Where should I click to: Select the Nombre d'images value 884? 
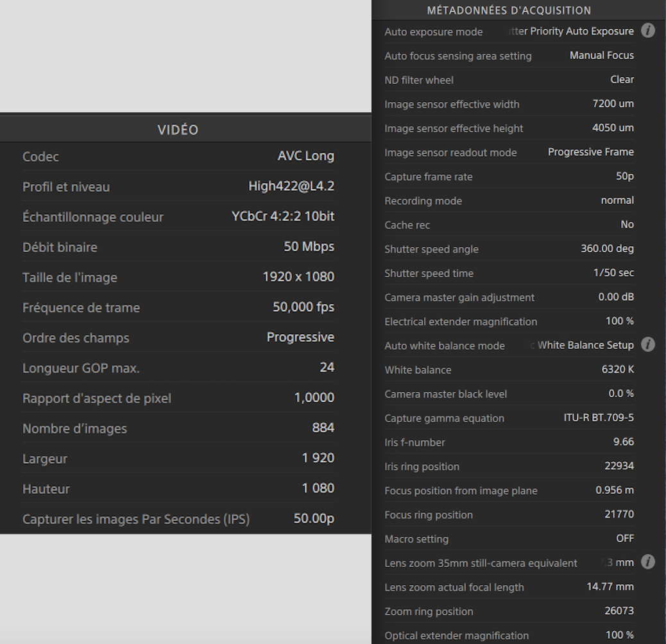pos(323,428)
